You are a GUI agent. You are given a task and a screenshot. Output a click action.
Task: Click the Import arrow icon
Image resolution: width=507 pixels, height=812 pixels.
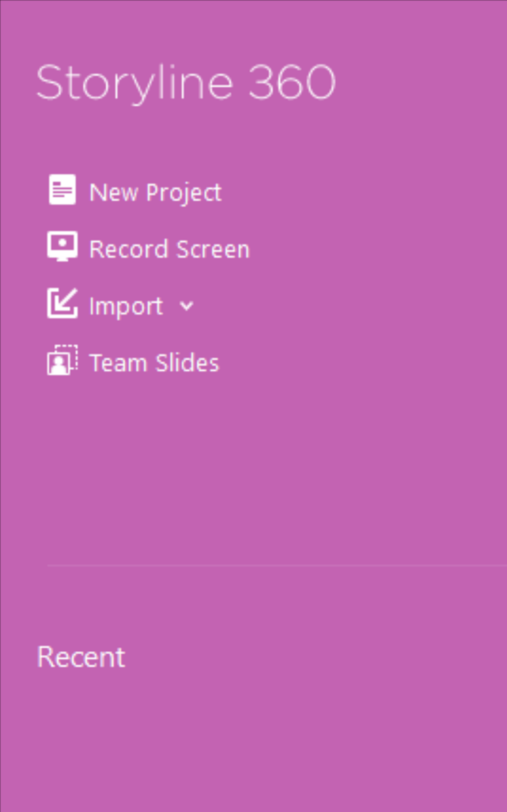pyautogui.click(x=62, y=303)
